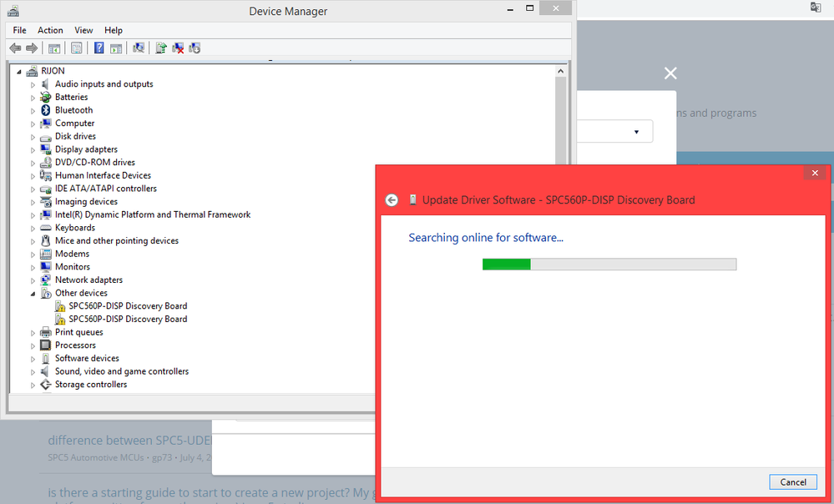This screenshot has height=504, width=834.
Task: Click the translate icon in browser corner
Action: click(816, 7)
